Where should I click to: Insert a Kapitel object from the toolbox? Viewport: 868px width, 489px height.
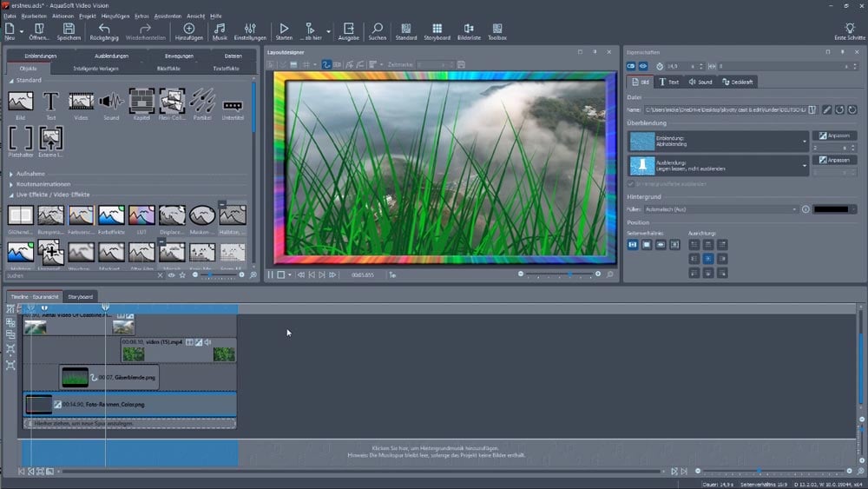click(x=141, y=102)
